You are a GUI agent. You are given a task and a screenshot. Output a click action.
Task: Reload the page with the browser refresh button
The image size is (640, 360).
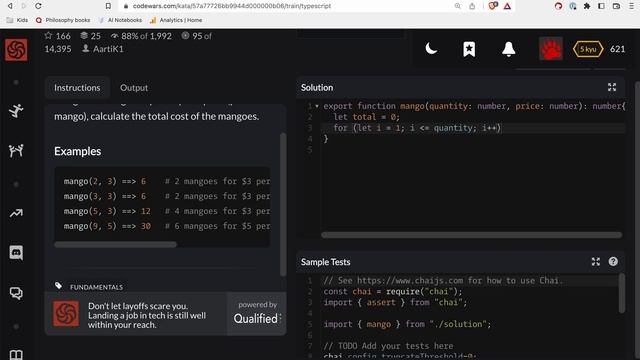tap(38, 6)
